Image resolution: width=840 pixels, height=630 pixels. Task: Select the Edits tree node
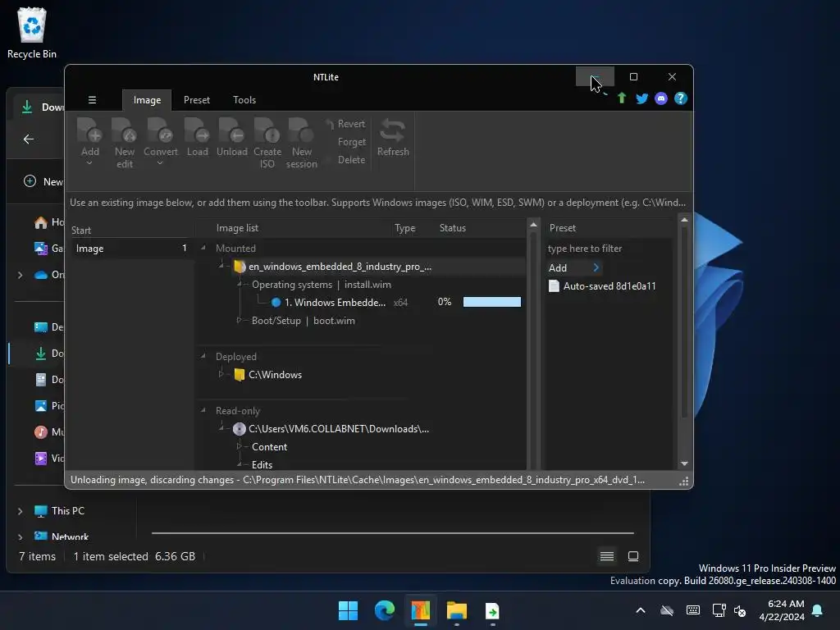[262, 464]
